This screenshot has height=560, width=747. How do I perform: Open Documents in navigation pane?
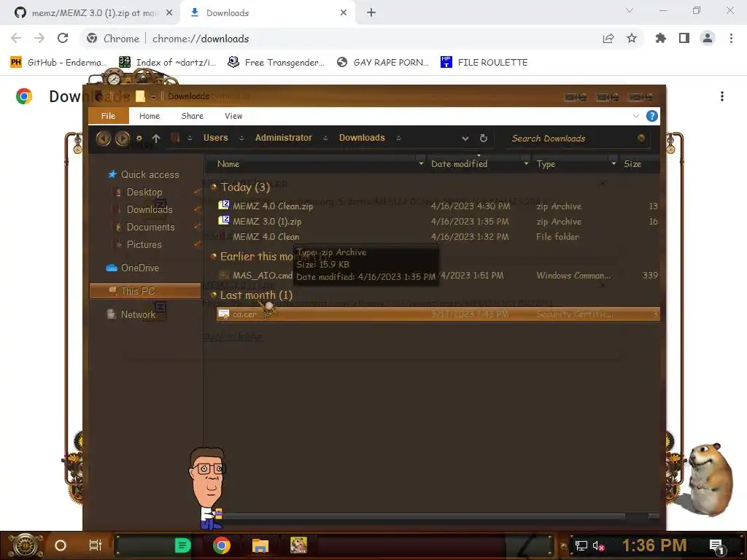pos(150,227)
